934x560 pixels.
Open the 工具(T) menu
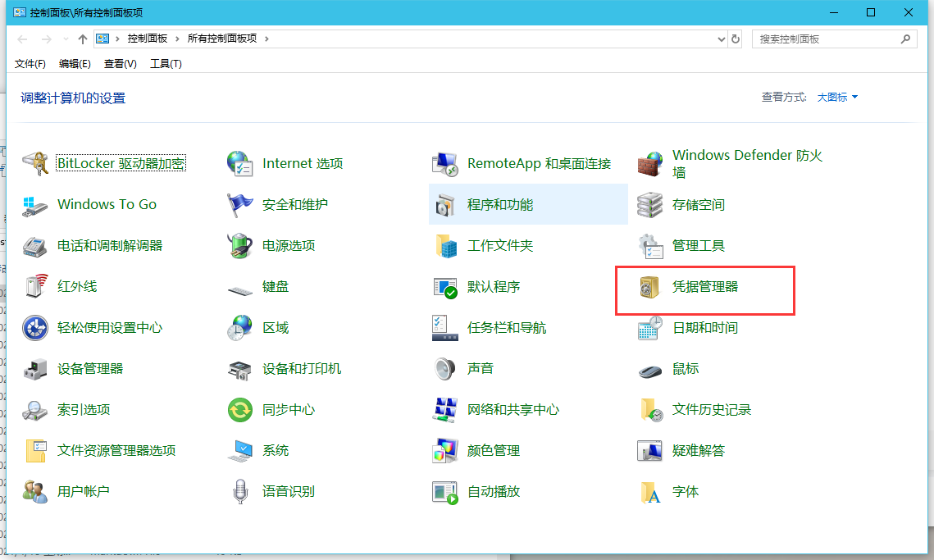pos(166,64)
